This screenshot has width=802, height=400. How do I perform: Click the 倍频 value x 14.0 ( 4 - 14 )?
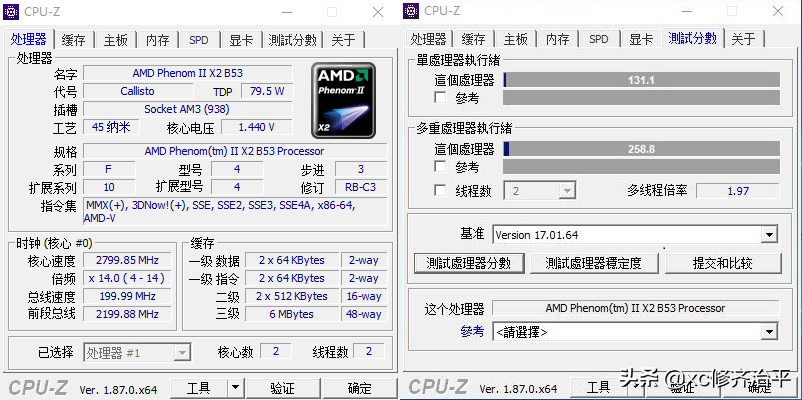(127, 278)
